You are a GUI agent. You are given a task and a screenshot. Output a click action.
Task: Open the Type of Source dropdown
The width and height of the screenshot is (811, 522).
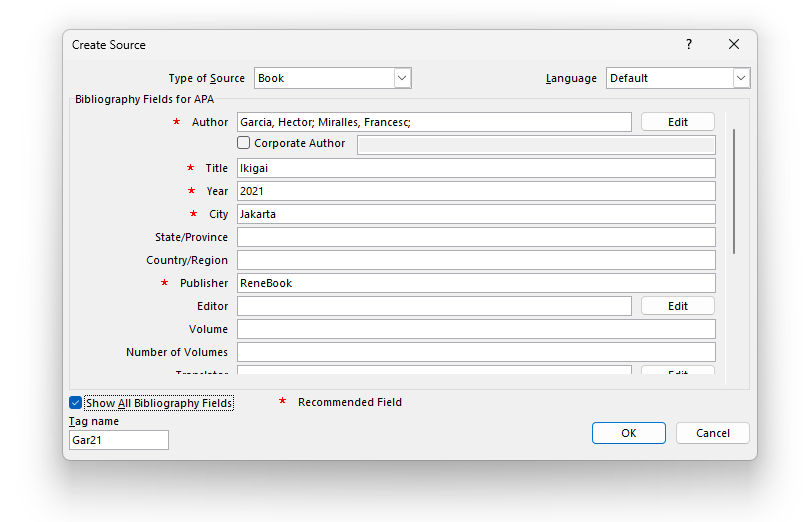[401, 78]
